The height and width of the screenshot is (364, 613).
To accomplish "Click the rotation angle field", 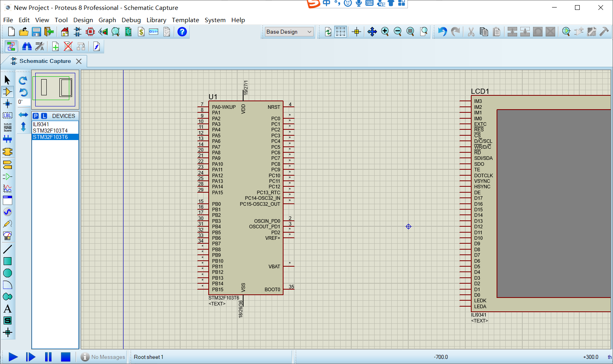I will point(23,102).
